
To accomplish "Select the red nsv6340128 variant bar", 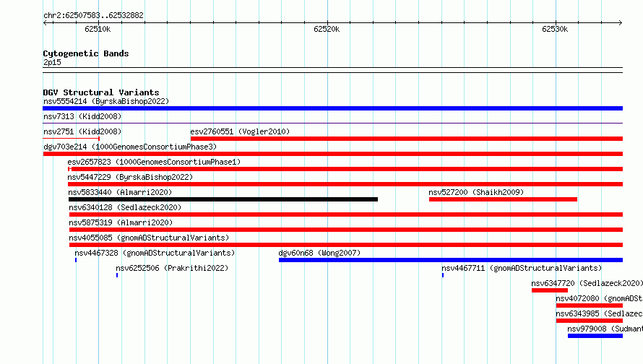I will [x=346, y=214].
